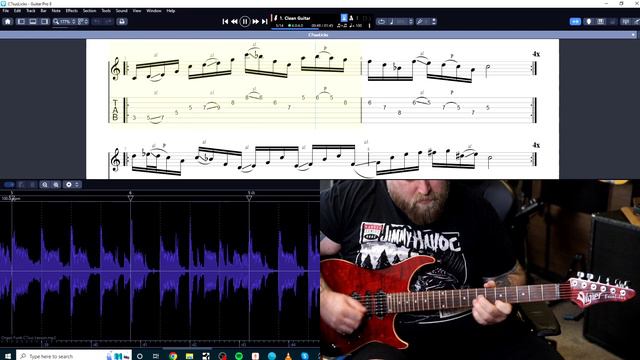Click the sync point marker at bar 5
The width and height of the screenshot is (640, 360).
(249, 198)
